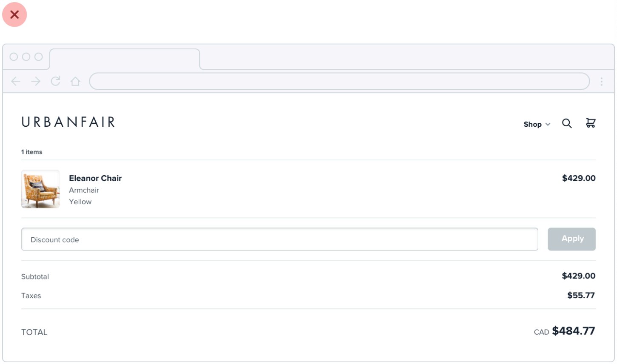This screenshot has height=364, width=617.
Task: Click the browser forward arrow
Action: click(x=36, y=81)
